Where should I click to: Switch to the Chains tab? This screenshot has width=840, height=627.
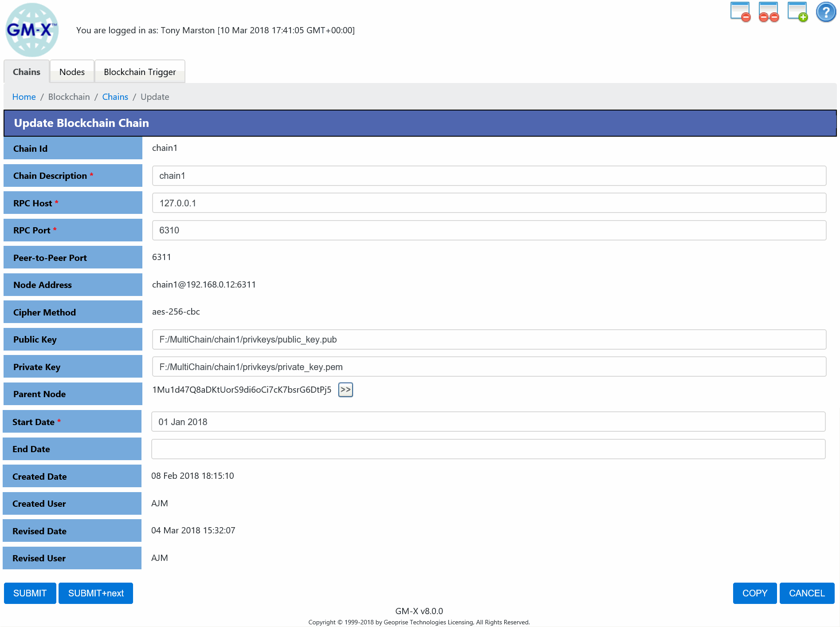[27, 71]
